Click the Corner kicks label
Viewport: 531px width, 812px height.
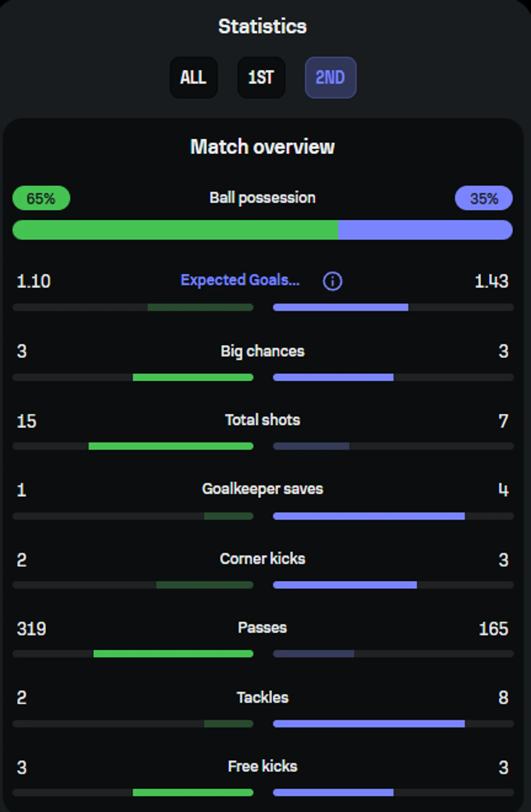(x=262, y=559)
